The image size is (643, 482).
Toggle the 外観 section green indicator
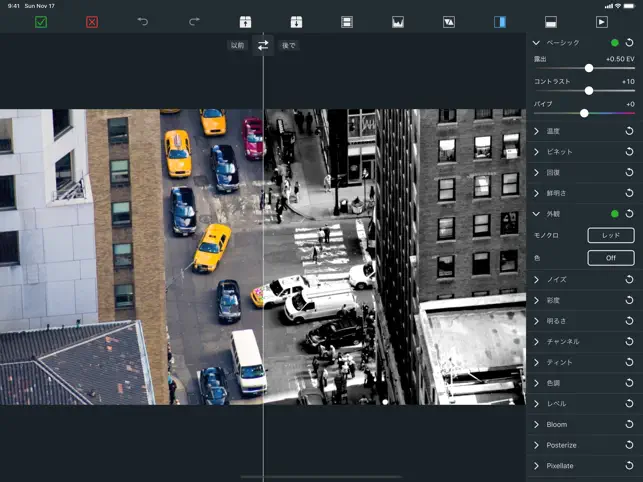click(614, 214)
